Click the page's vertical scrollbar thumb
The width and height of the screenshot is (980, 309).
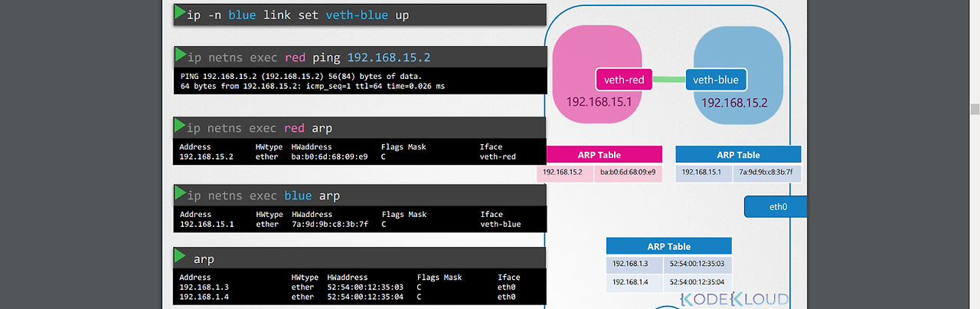(975, 109)
